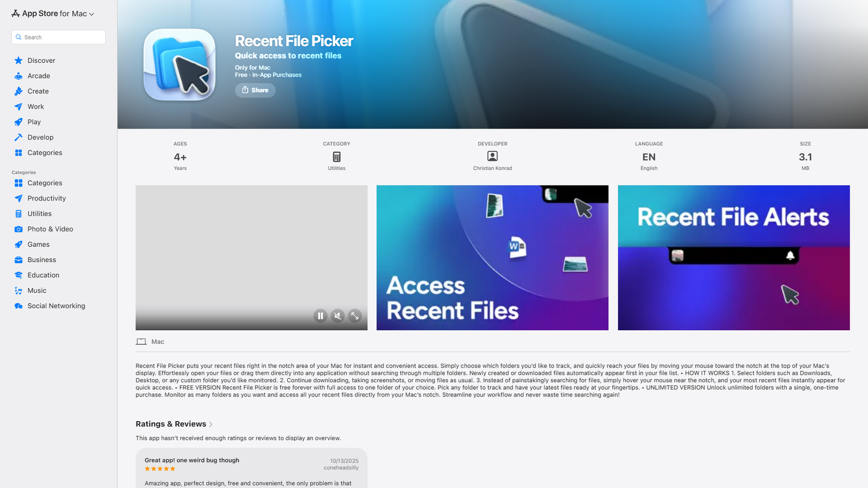Click the Share button

(x=255, y=90)
